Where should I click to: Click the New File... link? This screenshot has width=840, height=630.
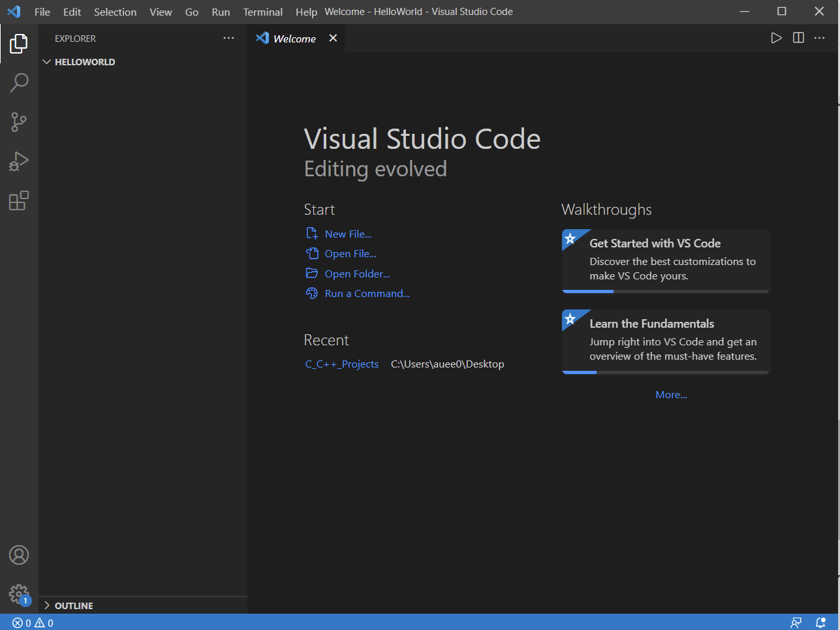[349, 234]
